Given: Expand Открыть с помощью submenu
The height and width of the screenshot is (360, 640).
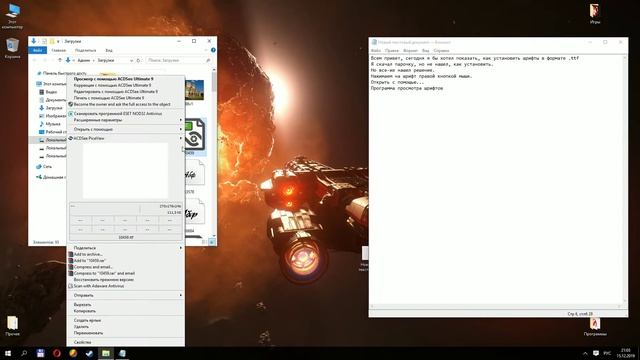Looking at the screenshot, I should click(x=126, y=129).
